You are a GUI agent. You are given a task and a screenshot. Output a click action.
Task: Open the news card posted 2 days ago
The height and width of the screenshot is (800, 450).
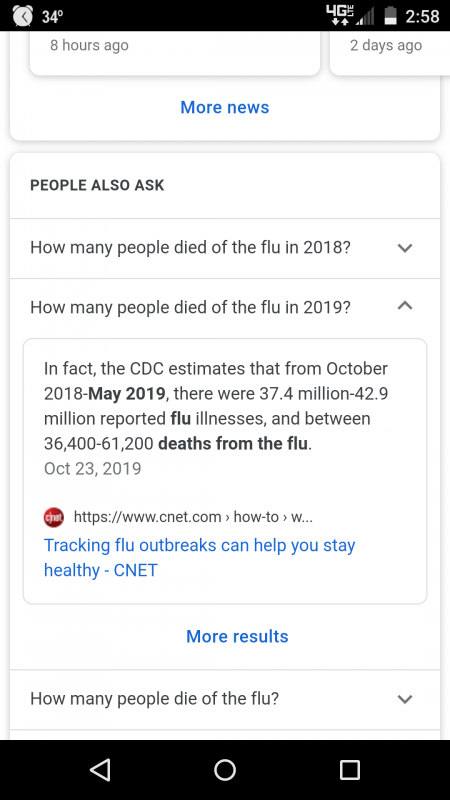[x=390, y=53]
